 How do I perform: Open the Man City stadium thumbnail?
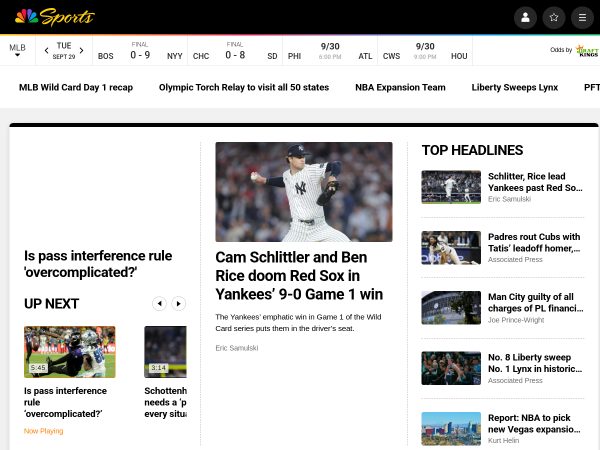pyautogui.click(x=451, y=308)
